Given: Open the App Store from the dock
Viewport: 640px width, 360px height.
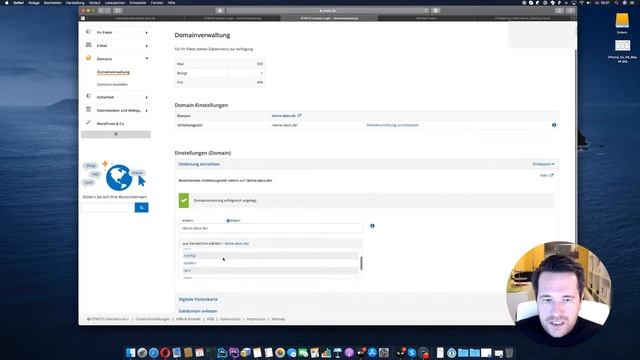Looking at the screenshot, I should [x=372, y=353].
